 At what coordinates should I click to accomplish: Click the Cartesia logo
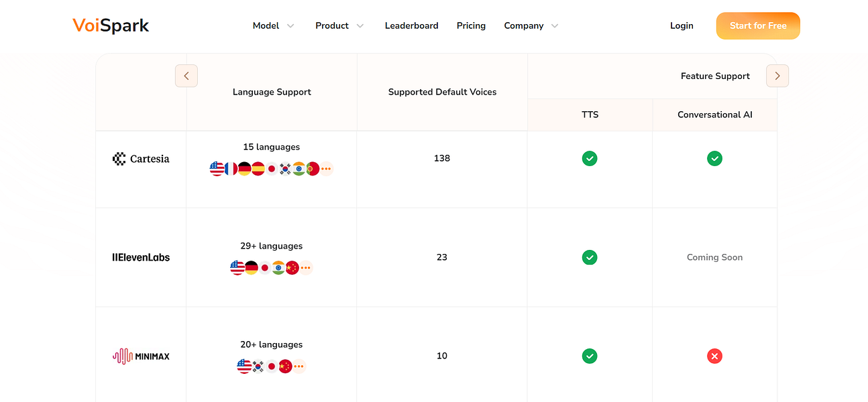point(141,159)
